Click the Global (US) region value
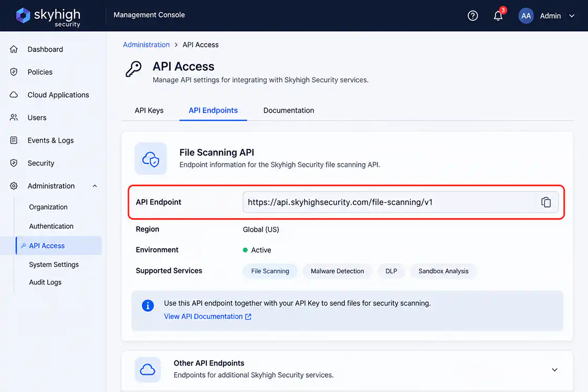 261,229
